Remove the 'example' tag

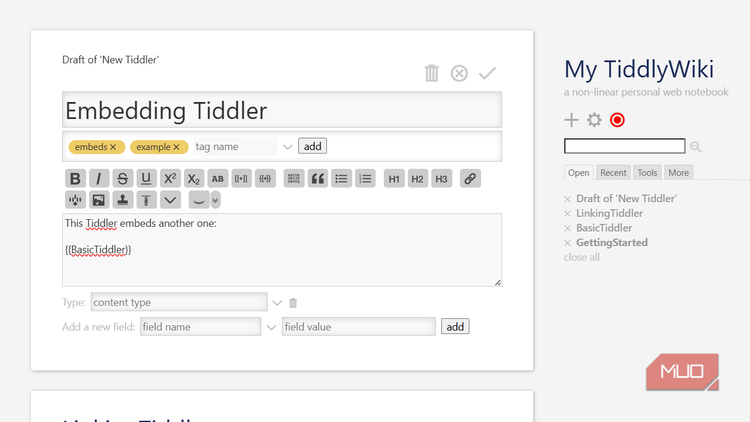coord(176,147)
